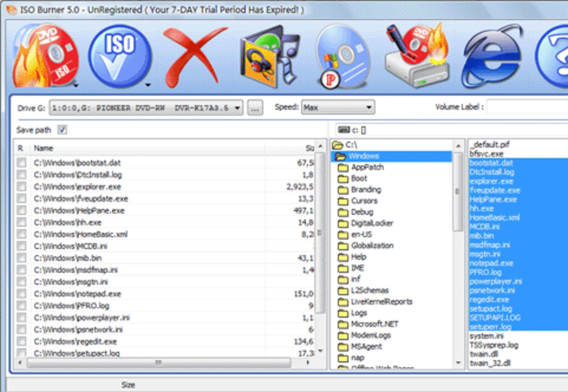This screenshot has height=392, width=568.
Task: Select TSSysprep.log in file list
Action: (494, 345)
